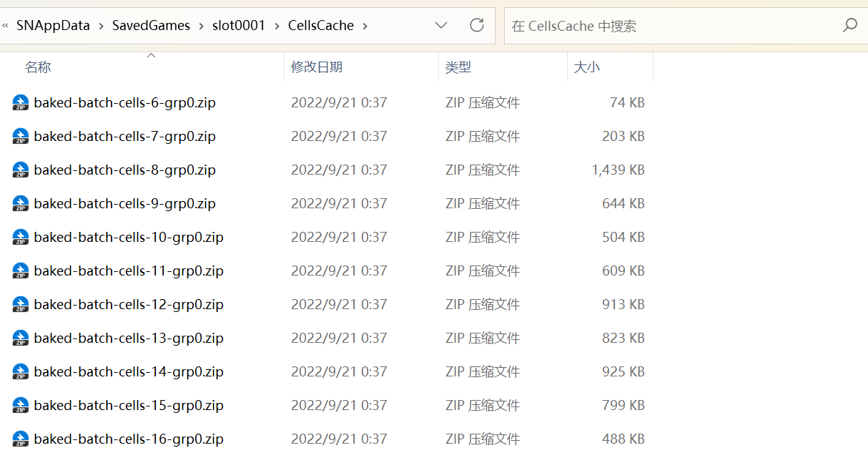Click the ZIP icon of baked-batch-cells-12-grp0.zip
The width and height of the screenshot is (868, 458).
(x=20, y=305)
